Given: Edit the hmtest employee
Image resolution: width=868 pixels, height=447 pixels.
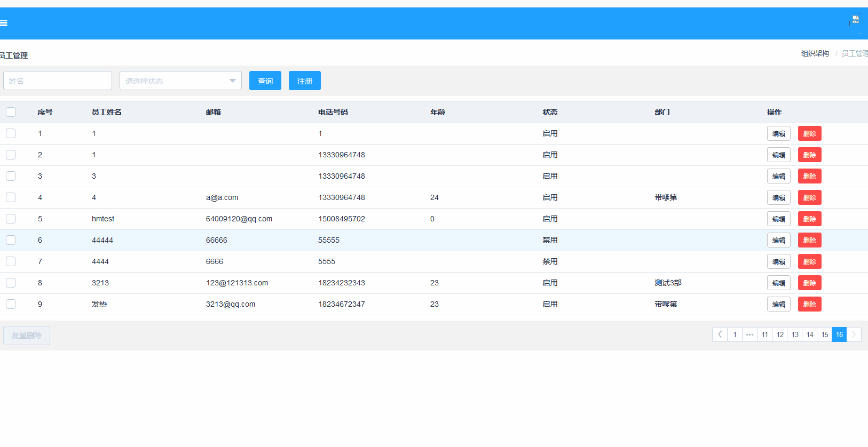Looking at the screenshot, I should (779, 219).
